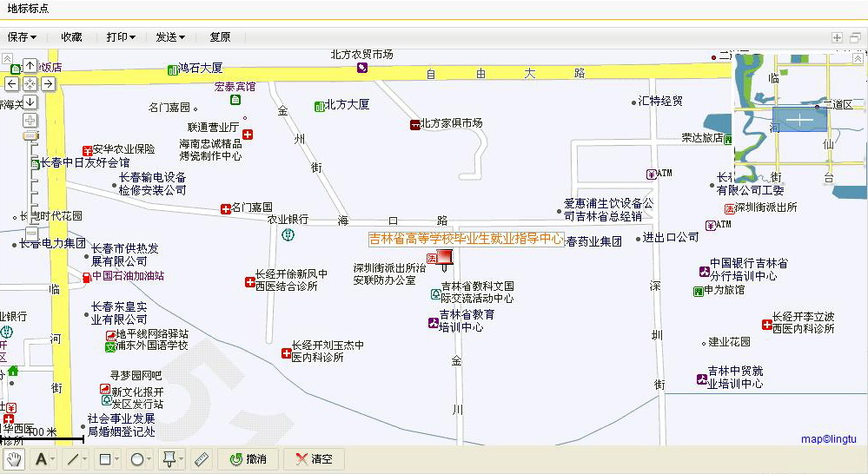Collapse the pan and zoom navigation control
Screen dimensions: 868x474
[7, 58]
